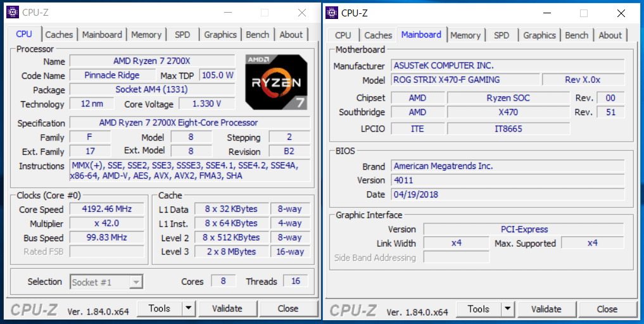Click Tools button in left CPU-Z window

(160, 308)
